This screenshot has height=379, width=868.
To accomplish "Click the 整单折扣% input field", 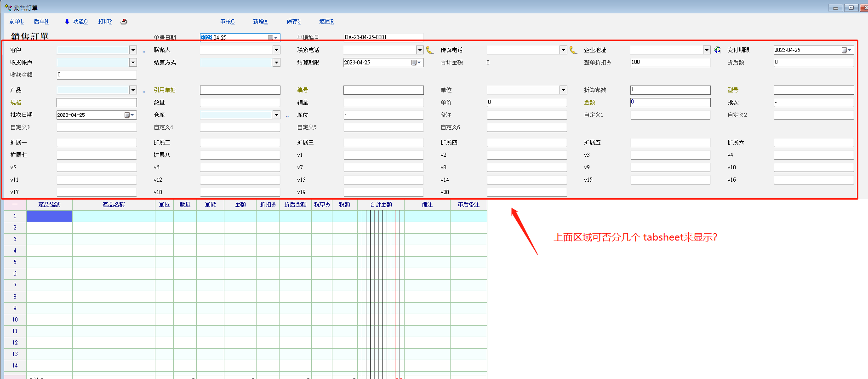I will [x=670, y=62].
